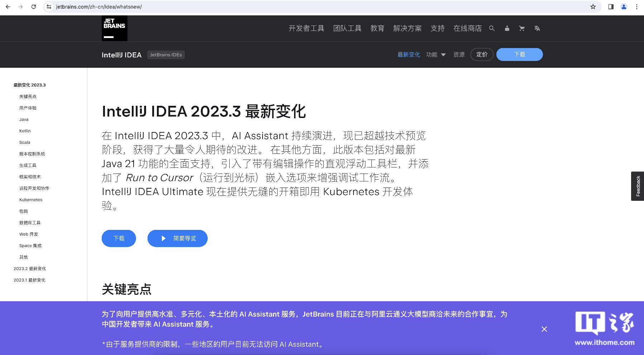Open 解决方案 menu
This screenshot has height=355, width=644.
click(x=407, y=28)
